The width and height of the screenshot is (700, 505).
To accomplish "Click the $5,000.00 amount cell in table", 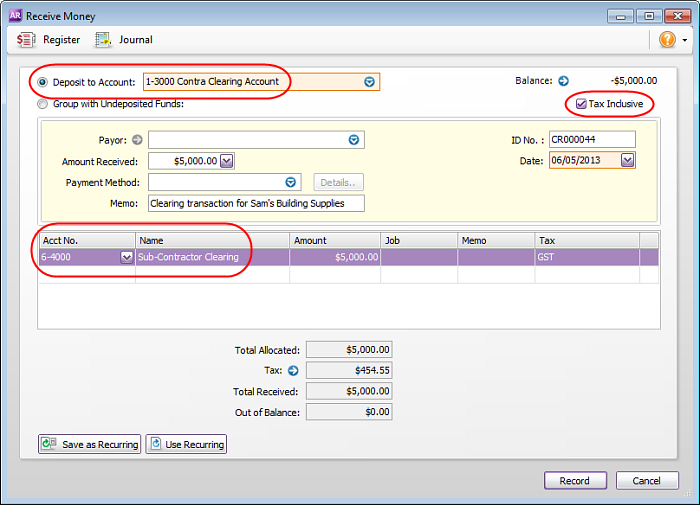I will (x=335, y=257).
